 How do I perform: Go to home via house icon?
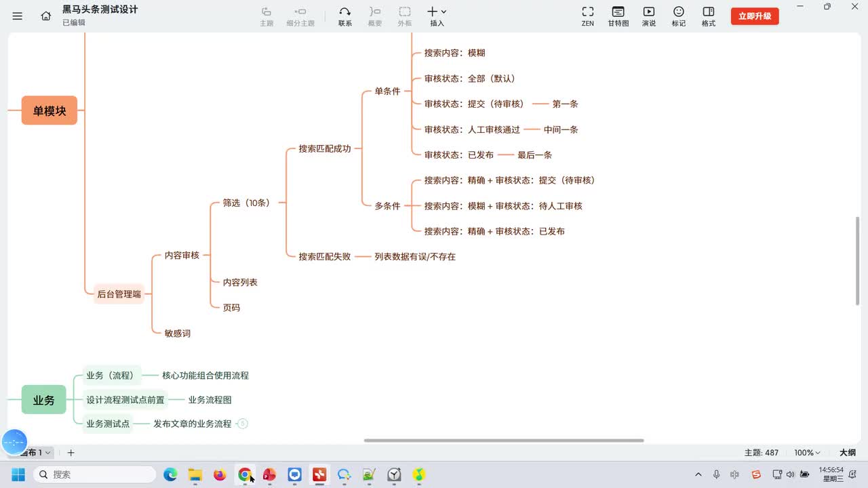click(x=46, y=16)
